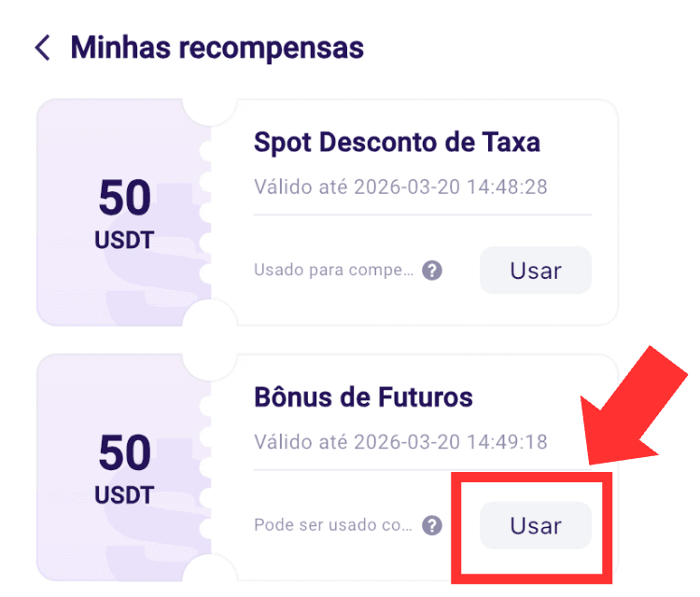The height and width of the screenshot is (597, 700).
Task: Expand truncated text 'Pode ser usado co...'
Action: click(x=333, y=525)
